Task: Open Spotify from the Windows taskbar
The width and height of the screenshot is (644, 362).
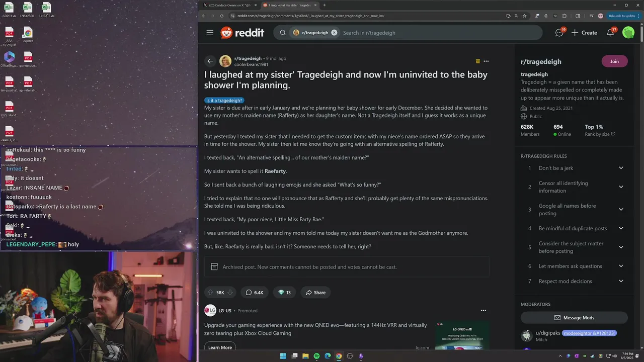Action: point(316,356)
